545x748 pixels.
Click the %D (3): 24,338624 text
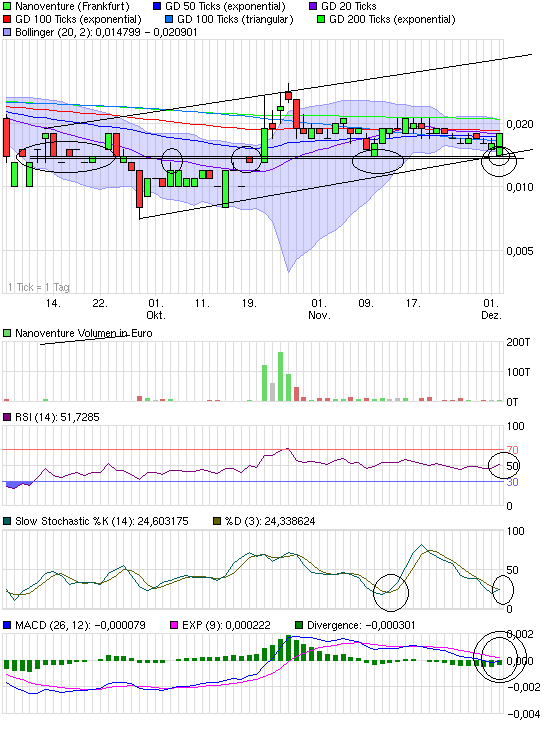pyautogui.click(x=270, y=521)
